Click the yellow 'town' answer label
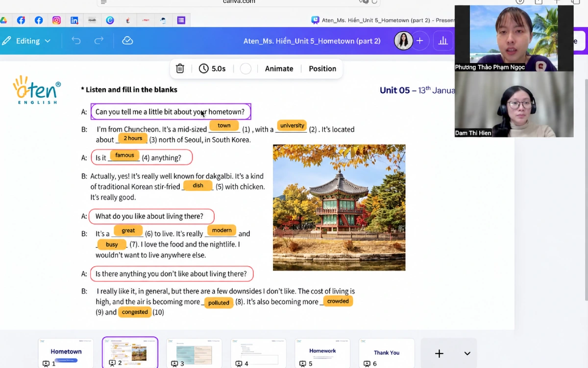The height and width of the screenshot is (368, 588). point(224,126)
